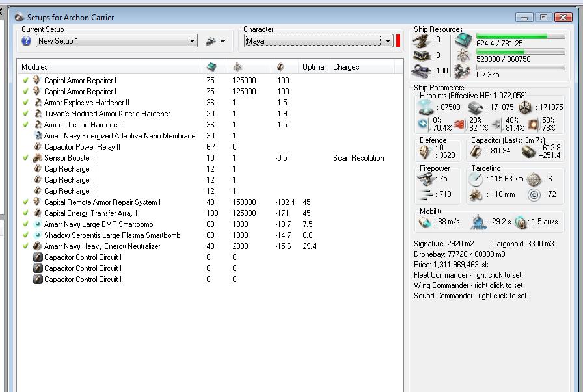Sort by the Modules column header
This screenshot has height=392, width=583.
point(34,67)
